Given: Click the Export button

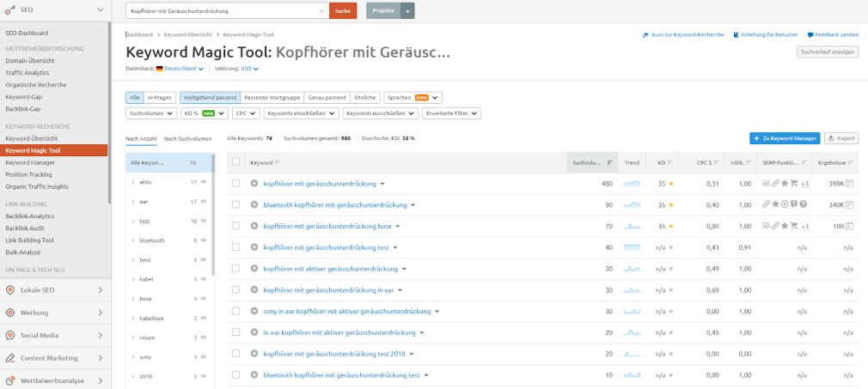Looking at the screenshot, I should point(841,138).
